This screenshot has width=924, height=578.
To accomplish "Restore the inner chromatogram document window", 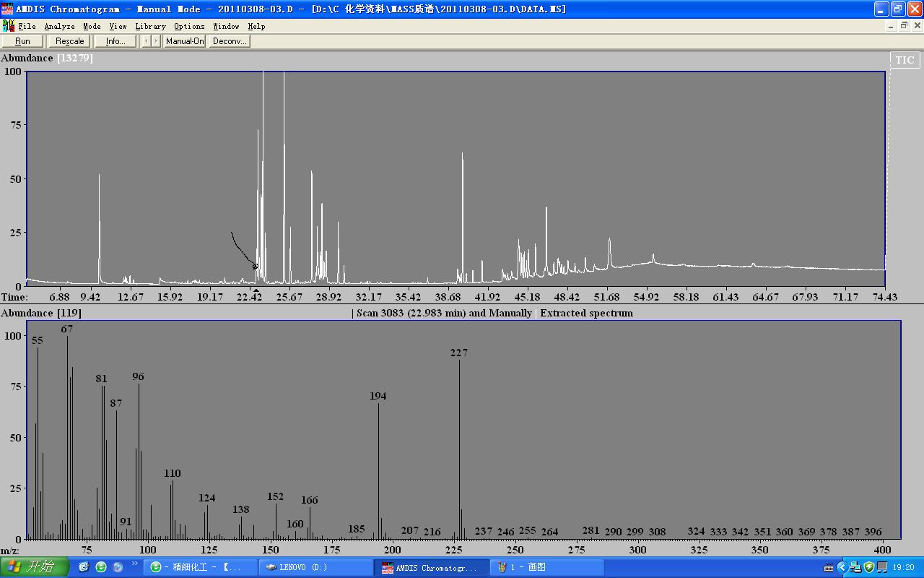I will 904,25.
